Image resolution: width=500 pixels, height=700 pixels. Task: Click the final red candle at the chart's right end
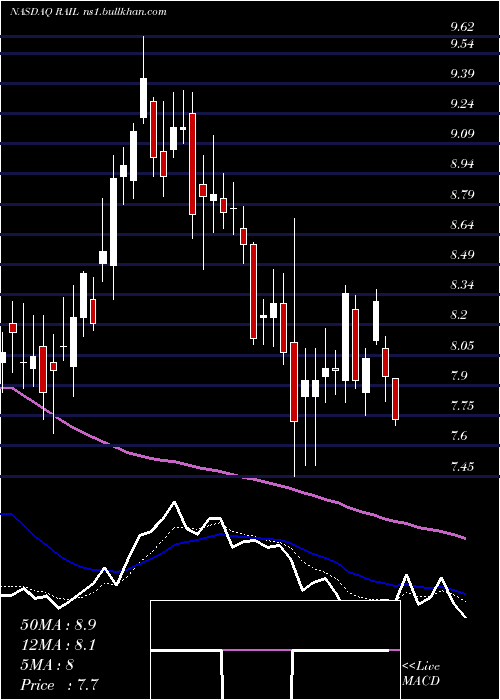[x=396, y=401]
